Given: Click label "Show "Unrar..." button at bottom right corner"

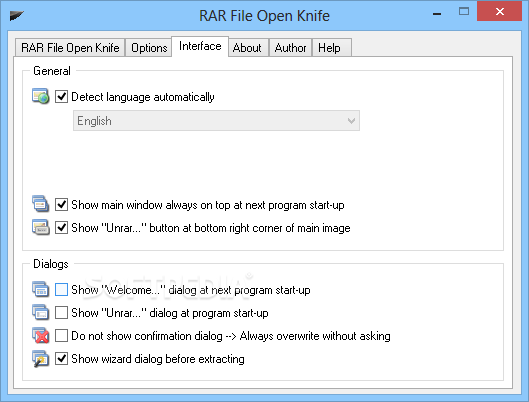Looking at the screenshot, I should [211, 228].
